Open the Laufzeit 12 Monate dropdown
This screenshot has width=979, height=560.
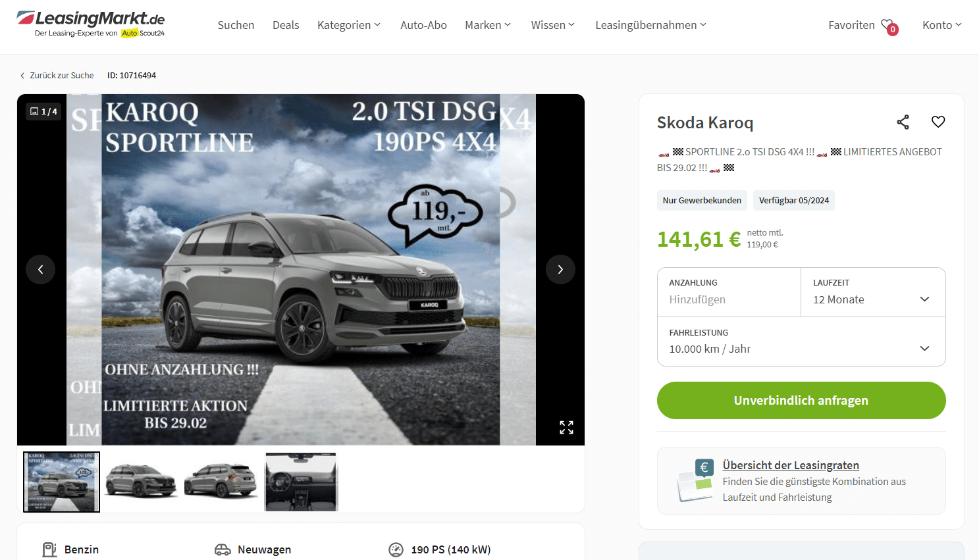click(x=873, y=292)
